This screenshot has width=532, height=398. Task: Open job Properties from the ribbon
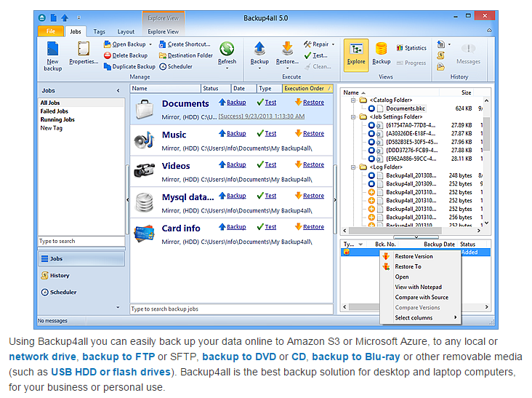click(x=84, y=50)
